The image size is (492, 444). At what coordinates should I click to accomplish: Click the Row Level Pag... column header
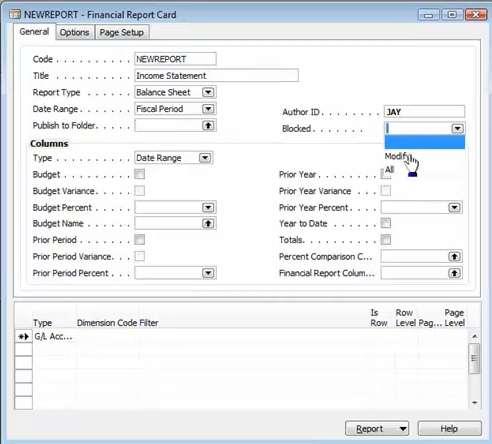[419, 318]
